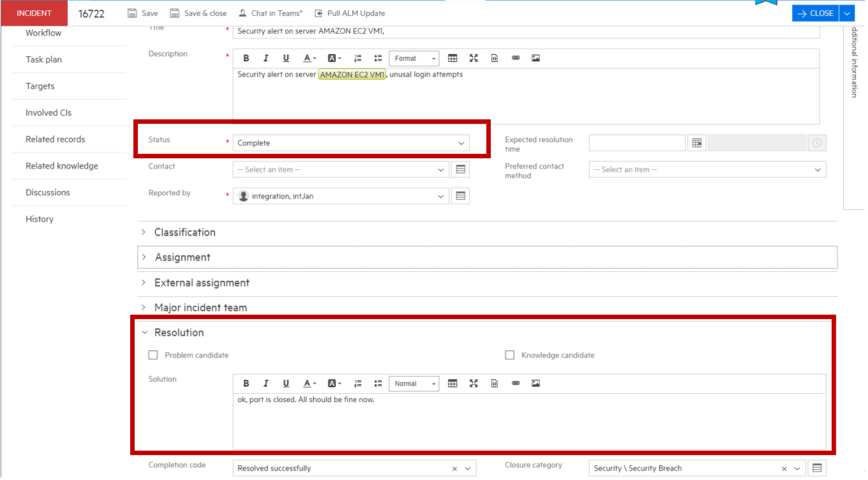Start Chat in Teams for this incident
Viewport: 868px width, 480px height.
point(270,13)
